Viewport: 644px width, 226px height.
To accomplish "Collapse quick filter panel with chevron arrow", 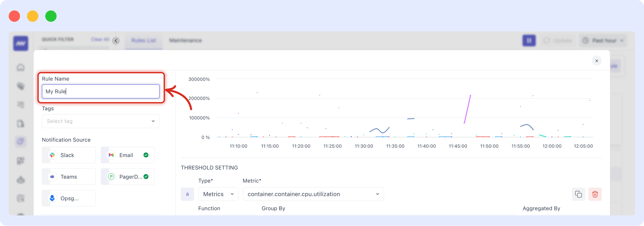I will pyautogui.click(x=116, y=41).
